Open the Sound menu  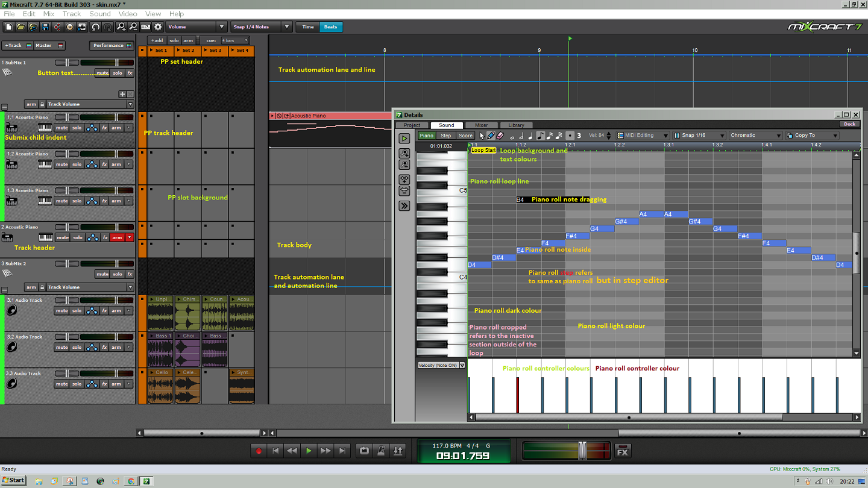click(100, 13)
